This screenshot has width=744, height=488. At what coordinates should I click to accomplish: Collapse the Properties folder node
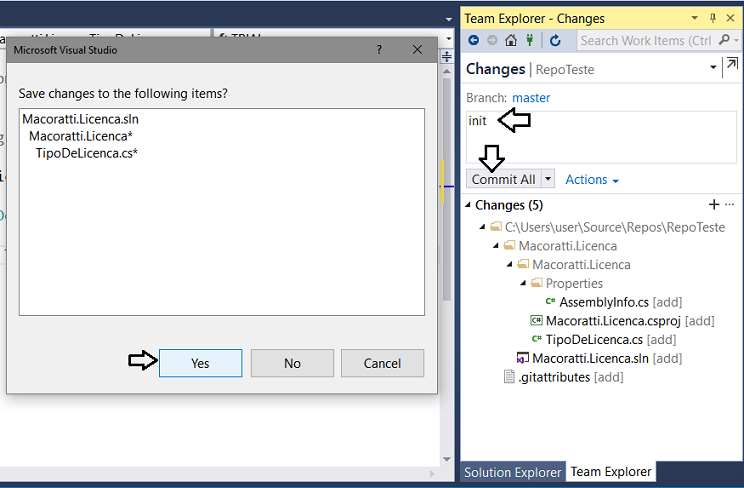[x=523, y=283]
